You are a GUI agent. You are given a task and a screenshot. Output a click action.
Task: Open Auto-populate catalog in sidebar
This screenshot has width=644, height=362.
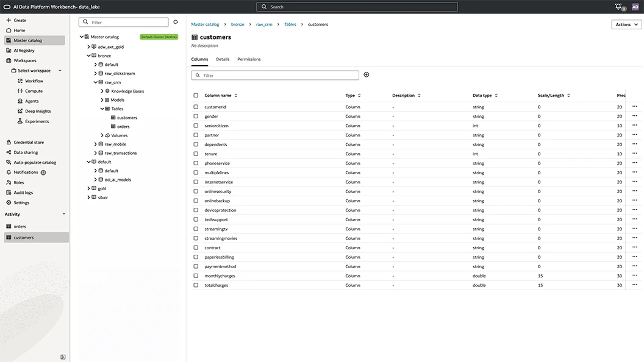tap(31, 163)
